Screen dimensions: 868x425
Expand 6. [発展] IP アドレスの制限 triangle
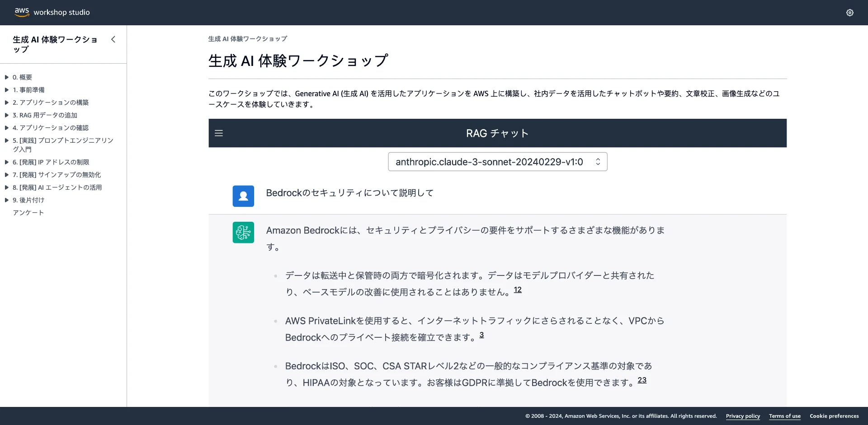click(7, 162)
